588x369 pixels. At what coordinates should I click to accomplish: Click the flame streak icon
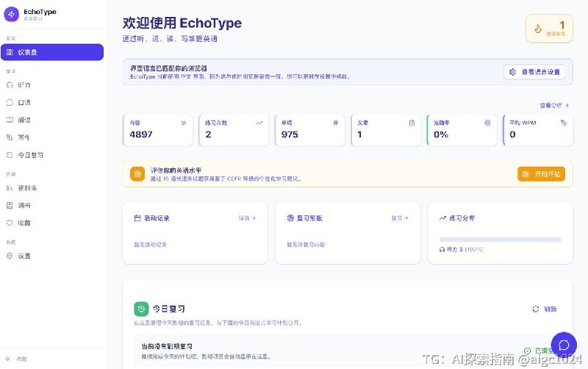point(538,29)
